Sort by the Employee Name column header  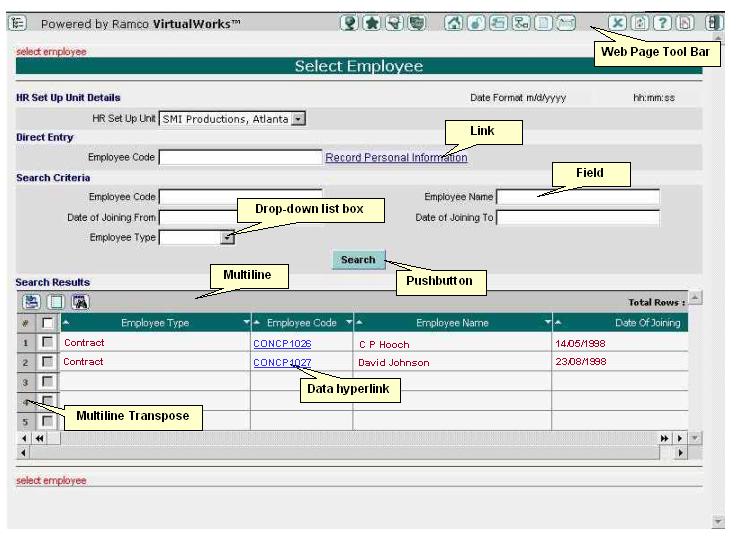click(452, 323)
